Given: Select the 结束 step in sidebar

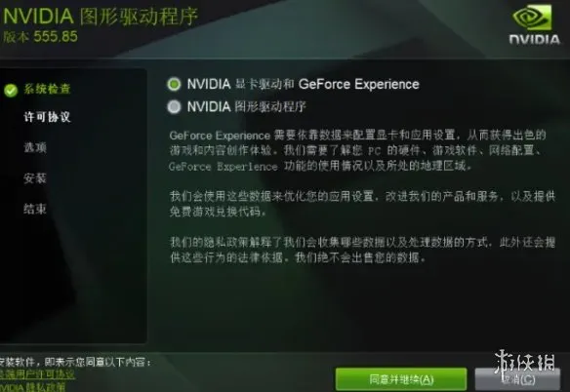Looking at the screenshot, I should point(35,209).
